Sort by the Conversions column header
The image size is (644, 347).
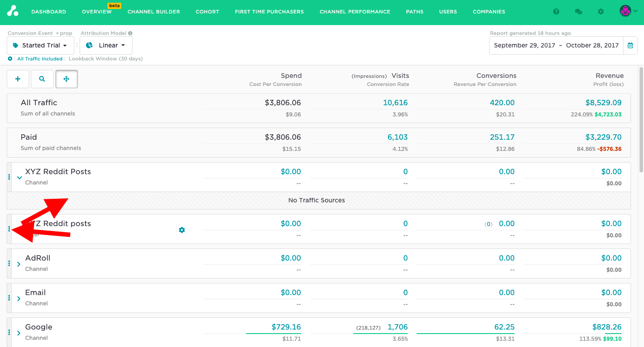click(x=496, y=76)
